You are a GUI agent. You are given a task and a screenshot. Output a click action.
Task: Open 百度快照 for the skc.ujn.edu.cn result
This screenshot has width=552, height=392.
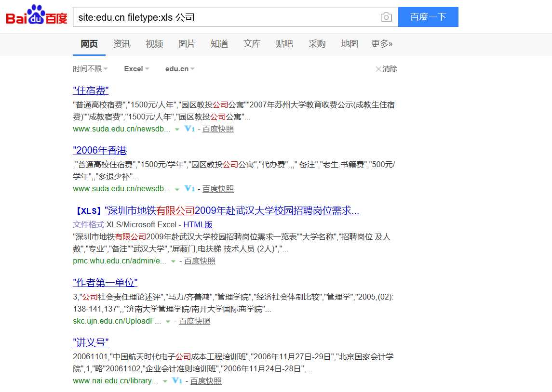tap(194, 321)
